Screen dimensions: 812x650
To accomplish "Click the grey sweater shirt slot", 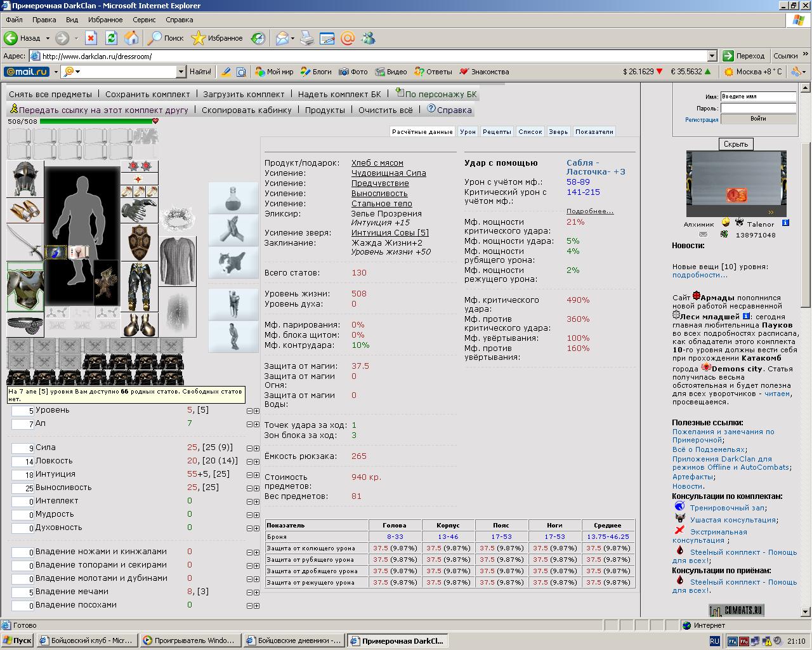I will (x=177, y=261).
